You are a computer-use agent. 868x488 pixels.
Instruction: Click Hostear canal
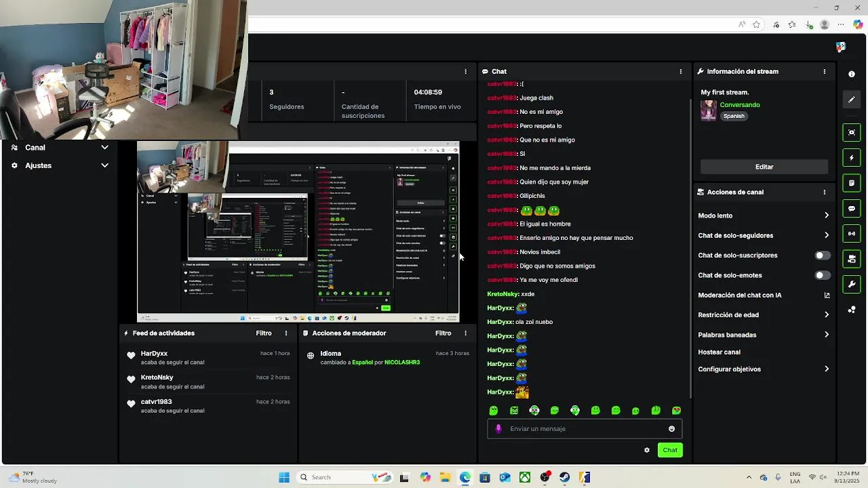click(x=719, y=352)
